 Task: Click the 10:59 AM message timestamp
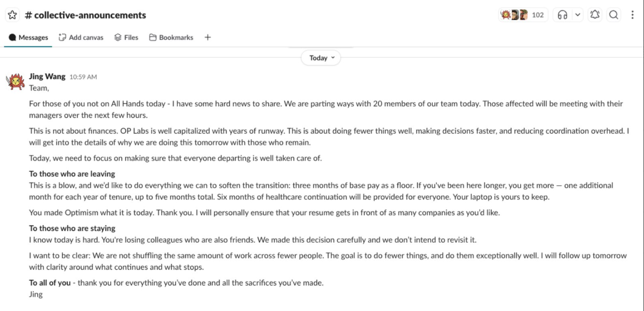tap(84, 77)
